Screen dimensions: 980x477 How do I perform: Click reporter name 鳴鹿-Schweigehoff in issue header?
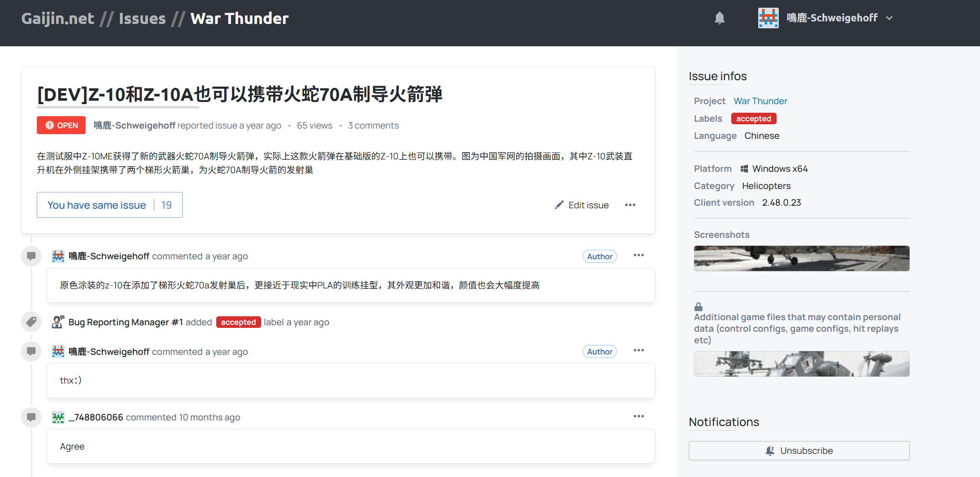coord(134,126)
